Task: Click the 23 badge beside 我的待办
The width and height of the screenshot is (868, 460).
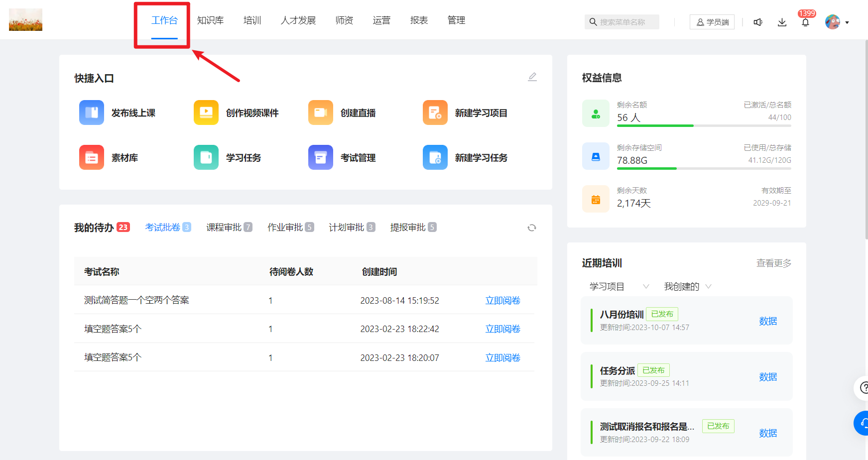Action: [x=123, y=228]
